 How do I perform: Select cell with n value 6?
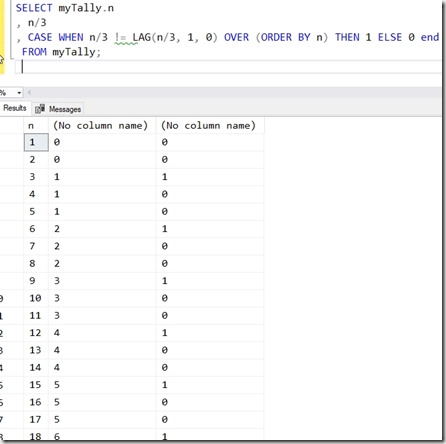[x=36, y=229]
